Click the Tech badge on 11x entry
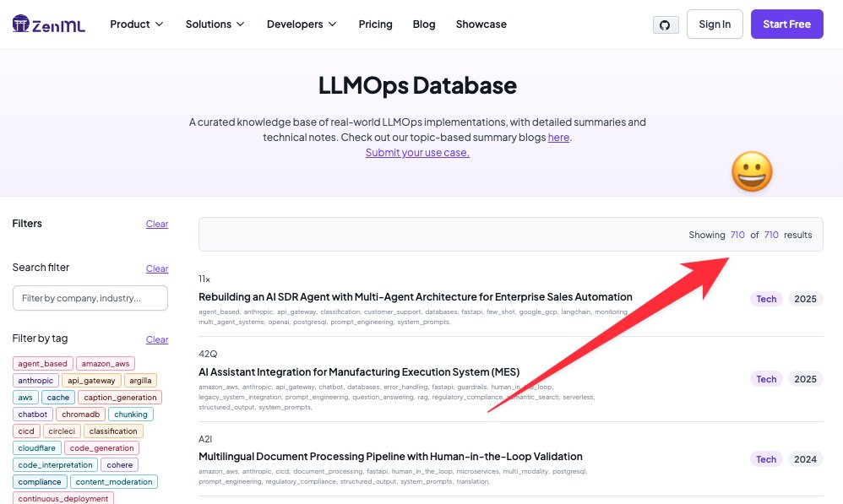The height and width of the screenshot is (504, 843). 766,299
